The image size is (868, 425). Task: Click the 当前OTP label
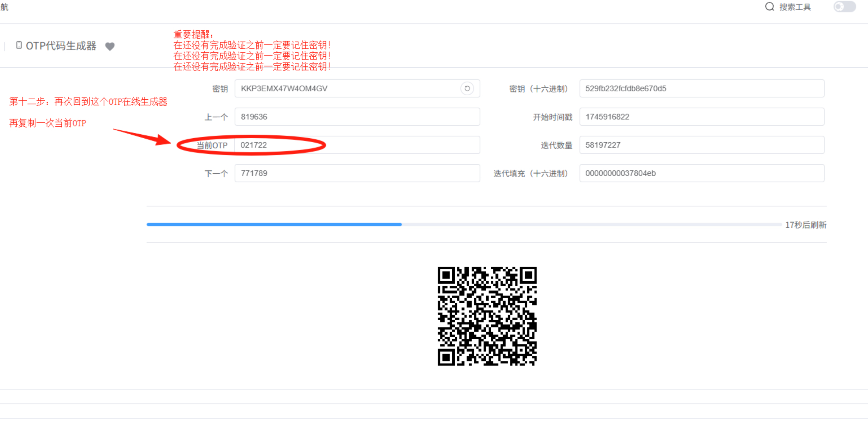(212, 145)
